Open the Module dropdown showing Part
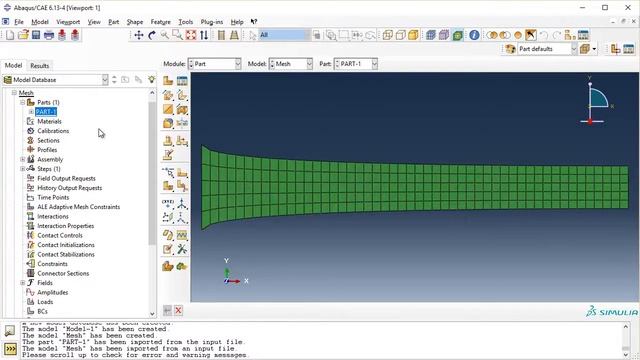The width and height of the screenshot is (640, 360). 215,64
